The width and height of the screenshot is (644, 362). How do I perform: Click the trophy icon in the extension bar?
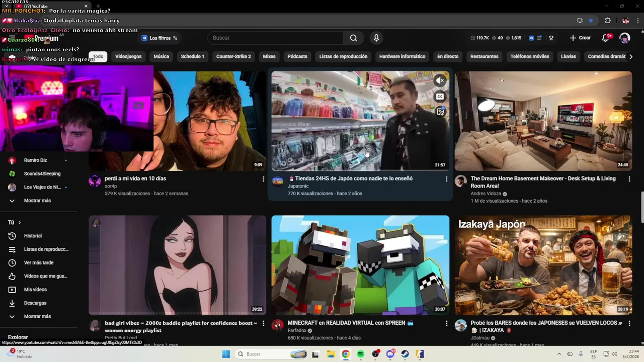pyautogui.click(x=551, y=38)
